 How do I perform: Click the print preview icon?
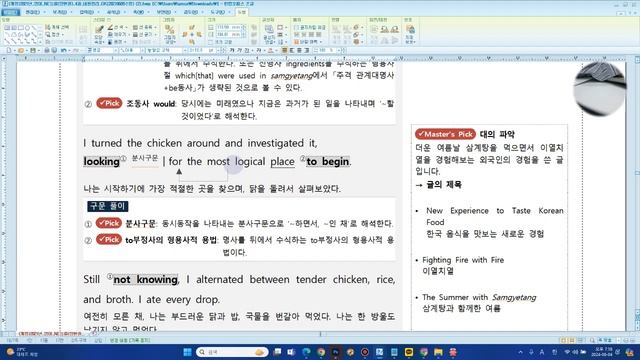tap(54, 51)
